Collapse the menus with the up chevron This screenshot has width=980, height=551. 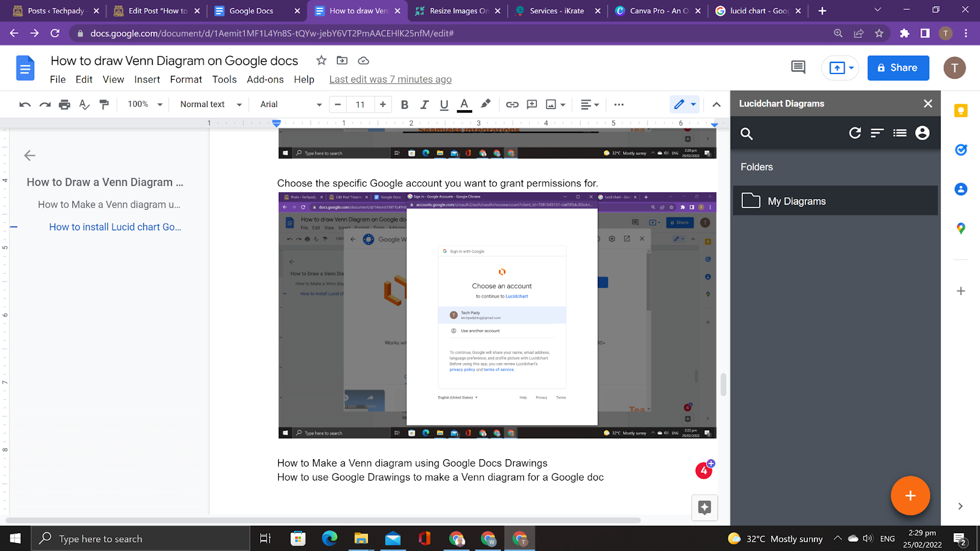tap(716, 105)
